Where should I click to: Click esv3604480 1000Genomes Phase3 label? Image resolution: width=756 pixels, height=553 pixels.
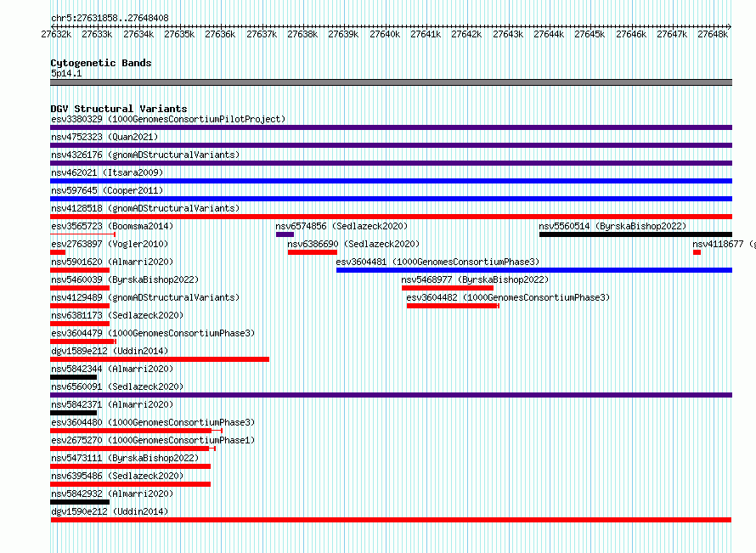point(153,422)
